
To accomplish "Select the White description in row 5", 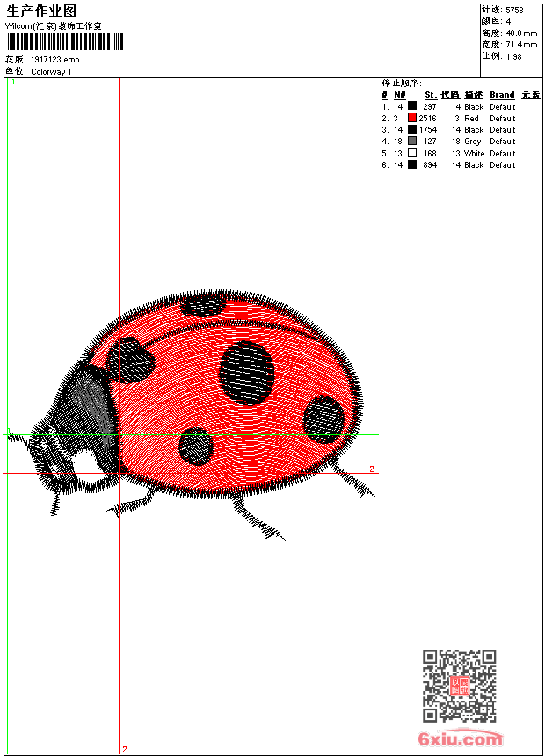I will [474, 154].
